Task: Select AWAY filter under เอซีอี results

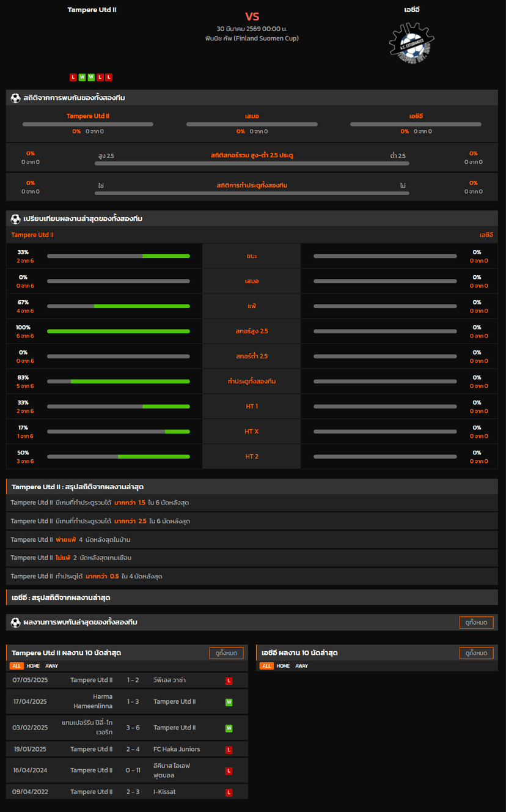Action: coord(302,666)
